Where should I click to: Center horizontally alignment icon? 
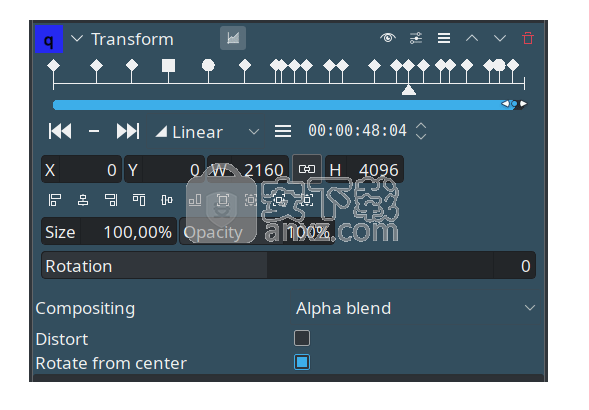[83, 200]
